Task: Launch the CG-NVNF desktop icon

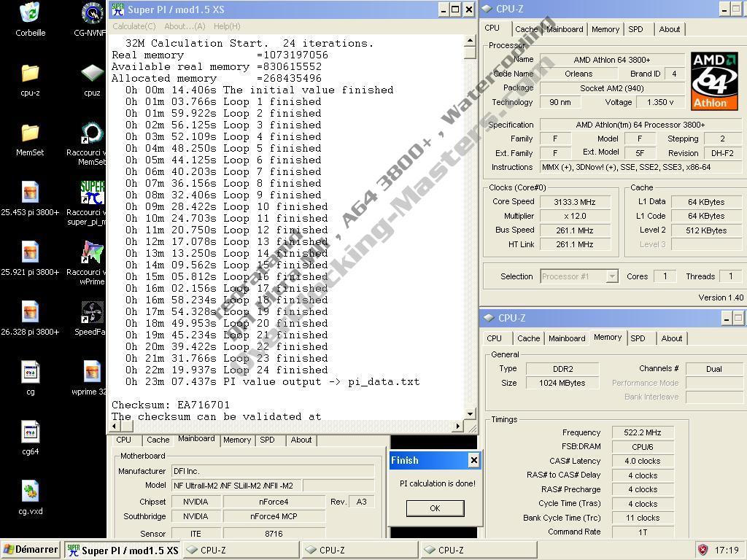Action: (92, 13)
